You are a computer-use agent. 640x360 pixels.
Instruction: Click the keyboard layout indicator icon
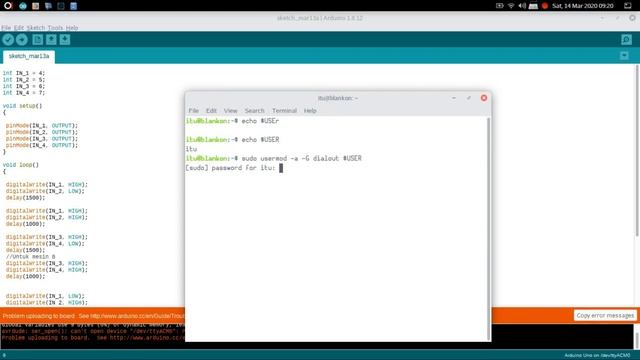(x=533, y=6)
